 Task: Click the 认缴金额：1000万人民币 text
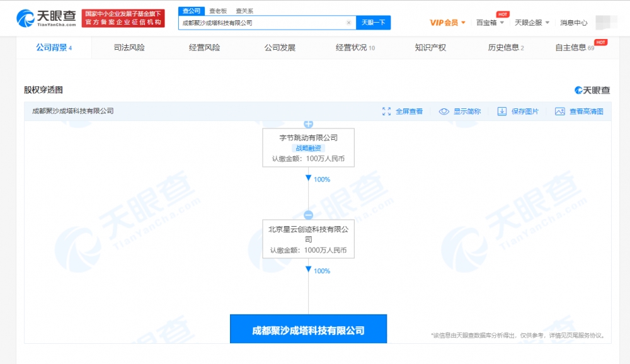pos(308,250)
